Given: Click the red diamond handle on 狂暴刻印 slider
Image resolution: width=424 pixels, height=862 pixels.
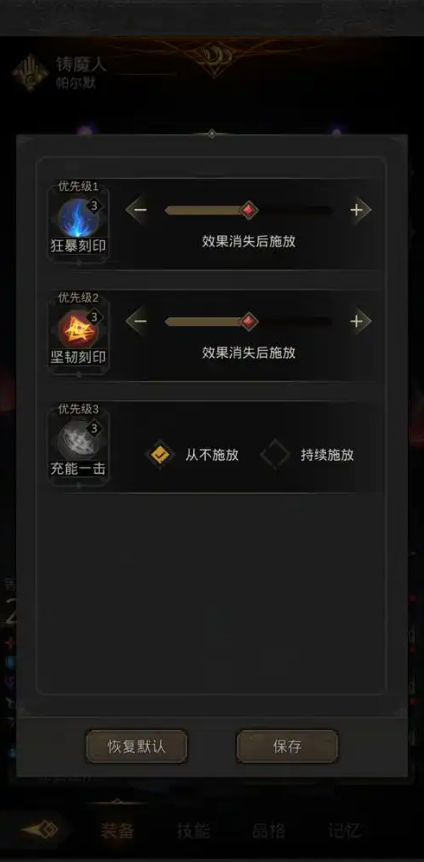Looking at the screenshot, I should point(249,210).
